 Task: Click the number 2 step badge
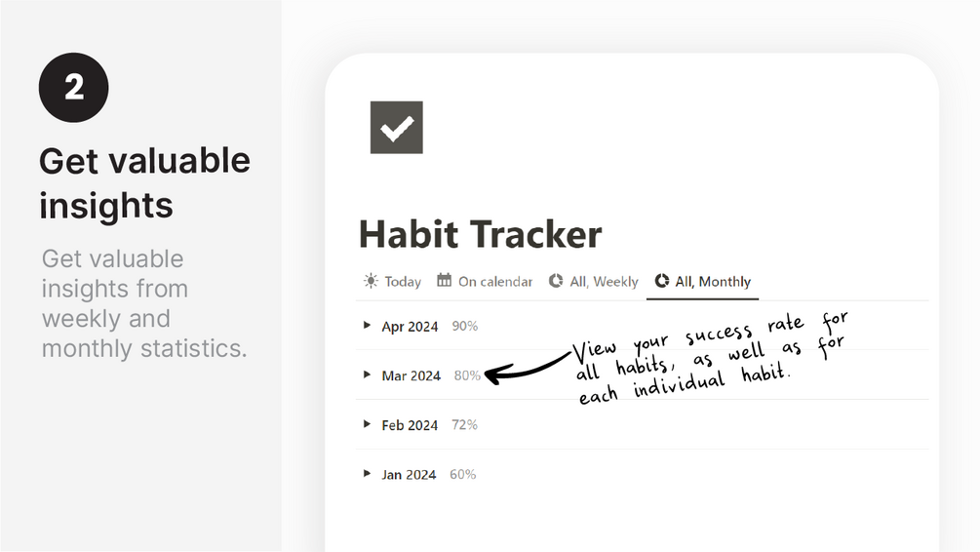(x=73, y=88)
